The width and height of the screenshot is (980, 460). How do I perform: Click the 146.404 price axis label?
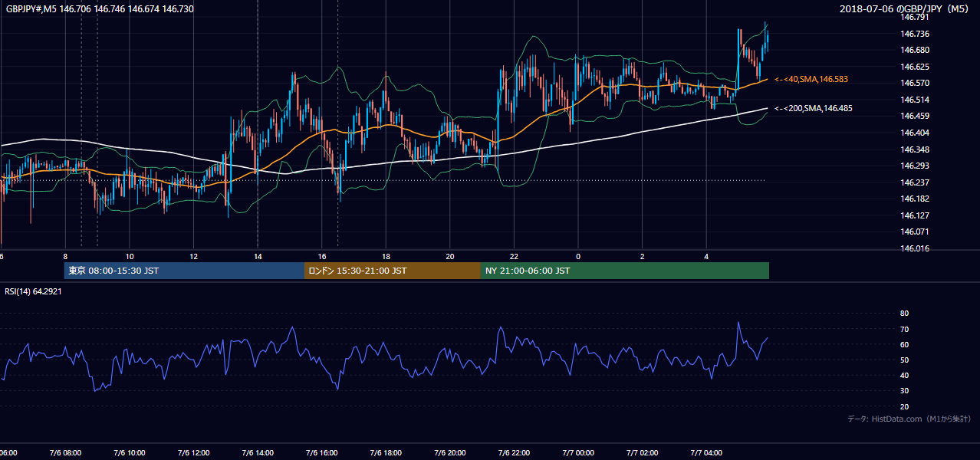coord(915,133)
